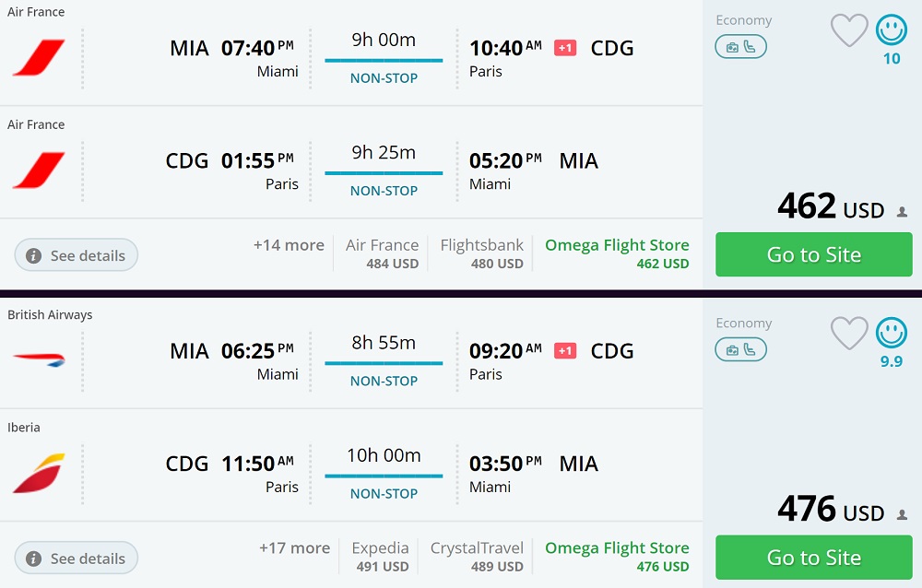The width and height of the screenshot is (922, 588).
Task: Open See details for the Iberia itinerary
Action: pos(76,558)
